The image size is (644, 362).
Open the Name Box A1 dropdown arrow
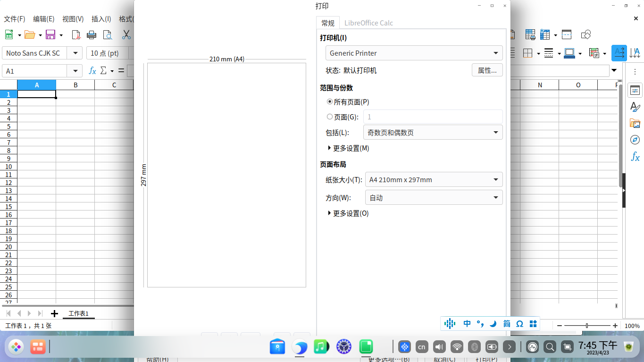pos(75,71)
